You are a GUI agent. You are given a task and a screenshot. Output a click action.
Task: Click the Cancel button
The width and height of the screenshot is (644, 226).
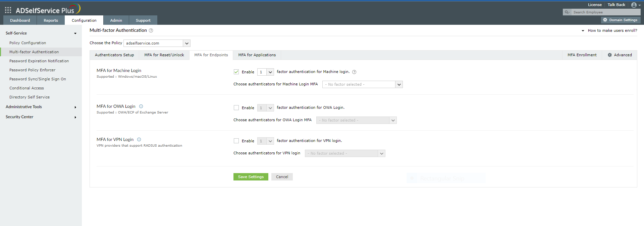(x=282, y=177)
